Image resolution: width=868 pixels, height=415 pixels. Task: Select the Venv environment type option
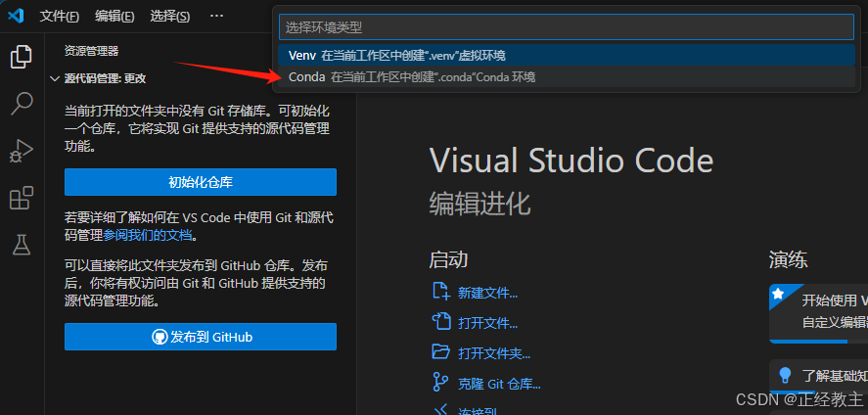(x=567, y=56)
